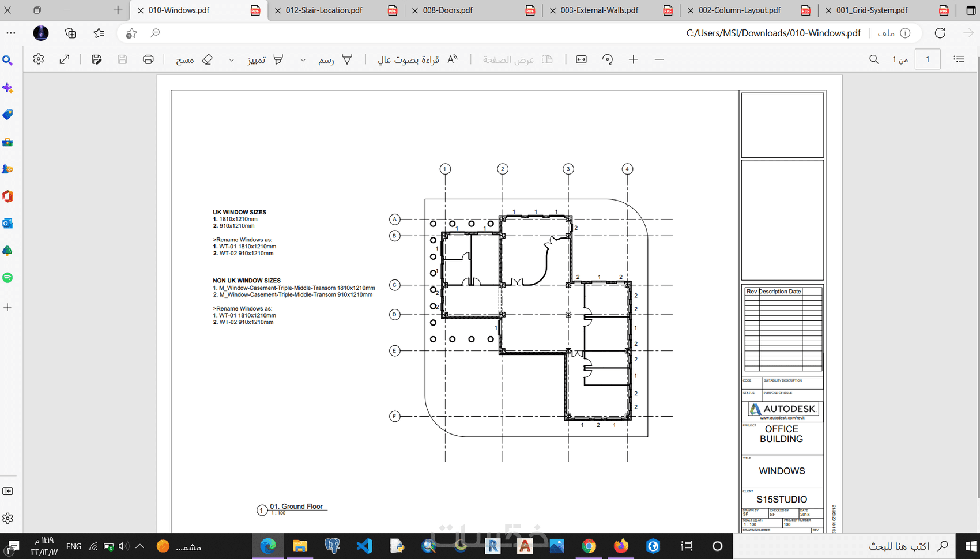This screenshot has height=559, width=980.
Task: Select the Highlight (تمييز) tool
Action: pos(266,59)
